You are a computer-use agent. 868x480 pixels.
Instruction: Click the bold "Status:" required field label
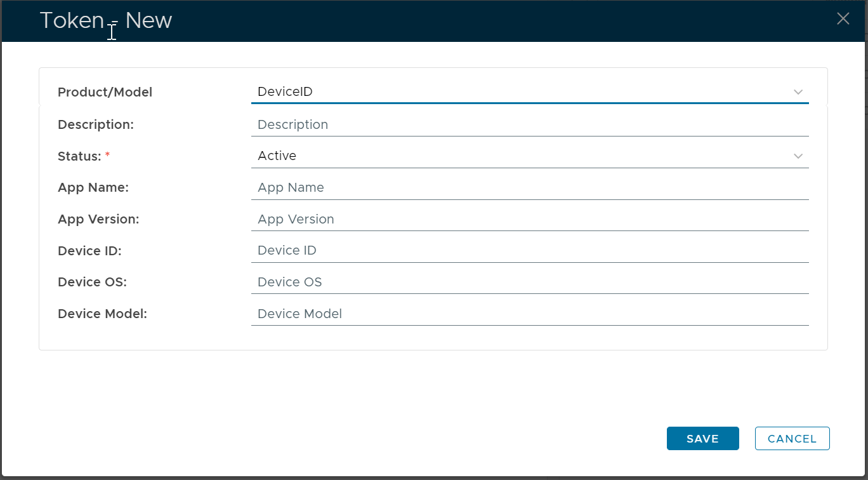coord(80,156)
